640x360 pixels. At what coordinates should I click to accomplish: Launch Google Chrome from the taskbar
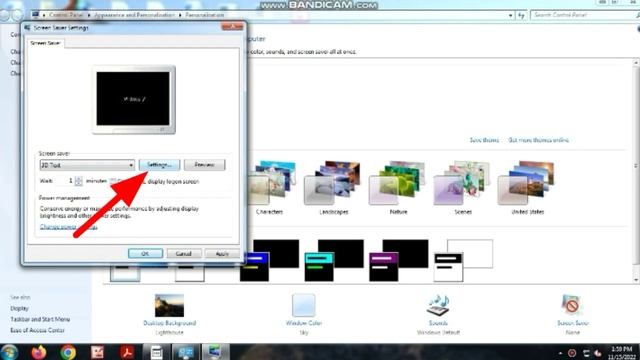[x=68, y=352]
